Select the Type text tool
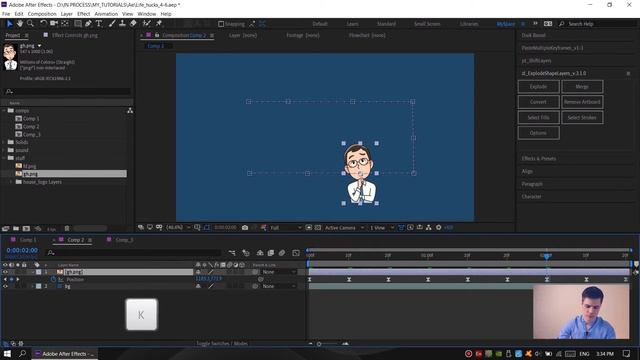This screenshot has width=640, height=360. (x=99, y=24)
